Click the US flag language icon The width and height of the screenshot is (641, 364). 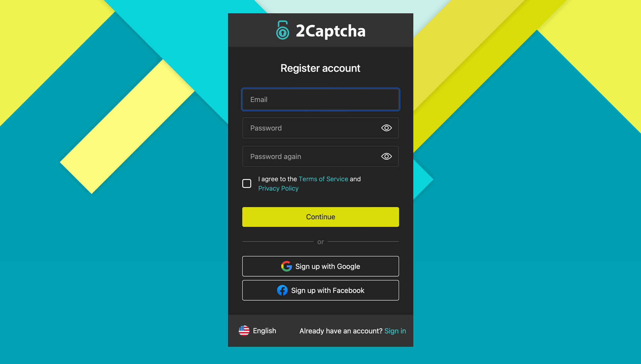click(x=244, y=331)
